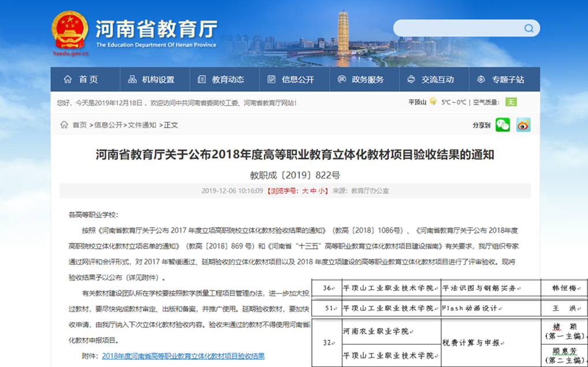Click the home icon in the breadcrumb
The height and width of the screenshot is (367, 588).
(x=64, y=125)
